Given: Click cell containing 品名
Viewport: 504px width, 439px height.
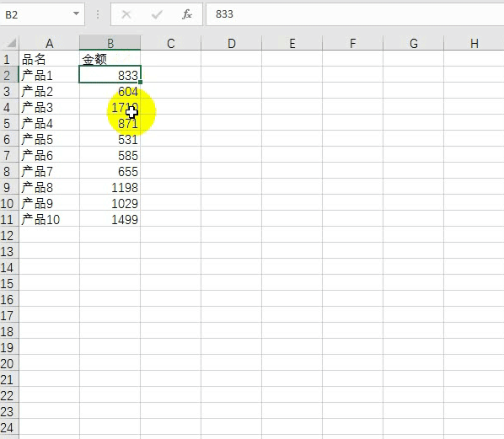Looking at the screenshot, I should pos(49,59).
